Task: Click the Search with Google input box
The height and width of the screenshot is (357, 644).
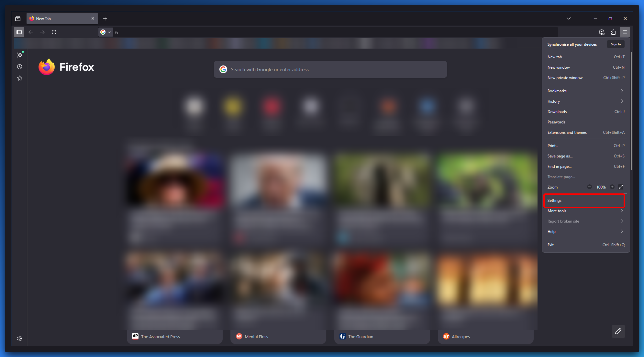Action: pos(330,70)
